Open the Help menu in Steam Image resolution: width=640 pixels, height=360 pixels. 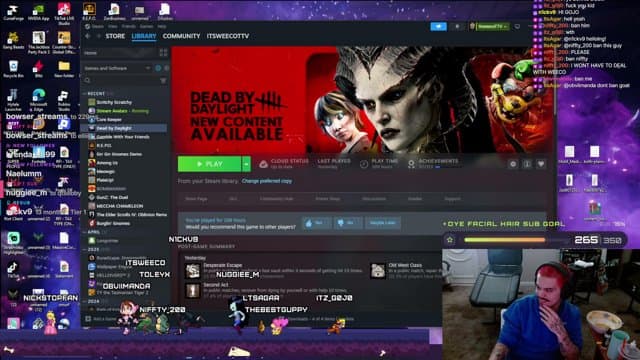(162, 27)
